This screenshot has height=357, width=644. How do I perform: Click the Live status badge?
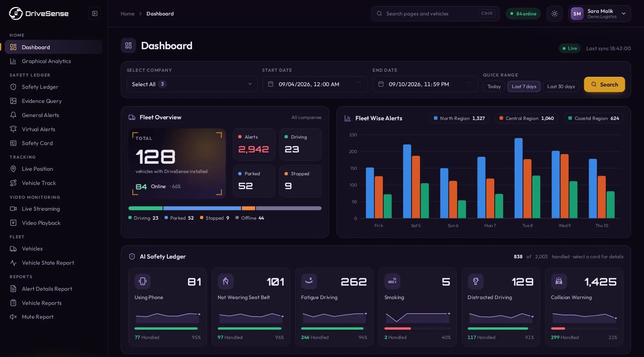[569, 48]
